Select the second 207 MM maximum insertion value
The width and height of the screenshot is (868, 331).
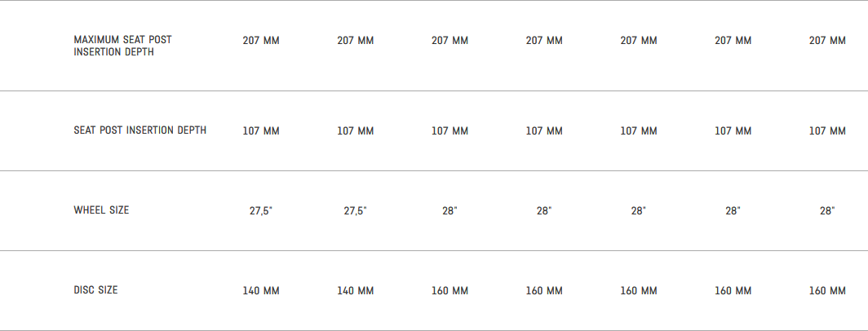pyautogui.click(x=356, y=41)
